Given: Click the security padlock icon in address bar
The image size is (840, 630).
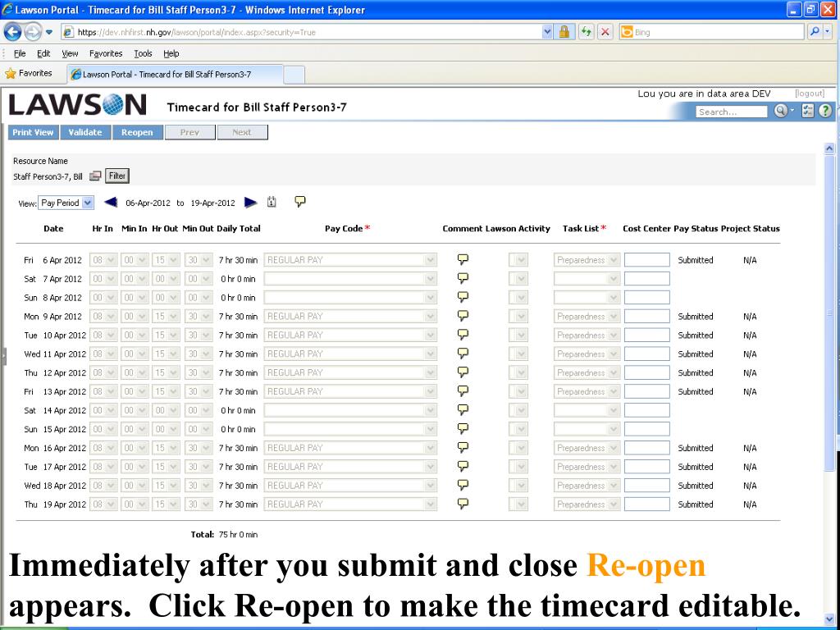Looking at the screenshot, I should (x=564, y=32).
